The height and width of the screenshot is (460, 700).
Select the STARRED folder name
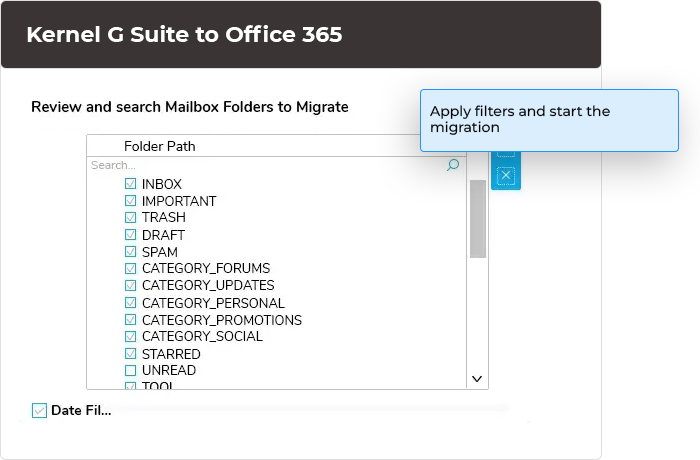coord(171,354)
